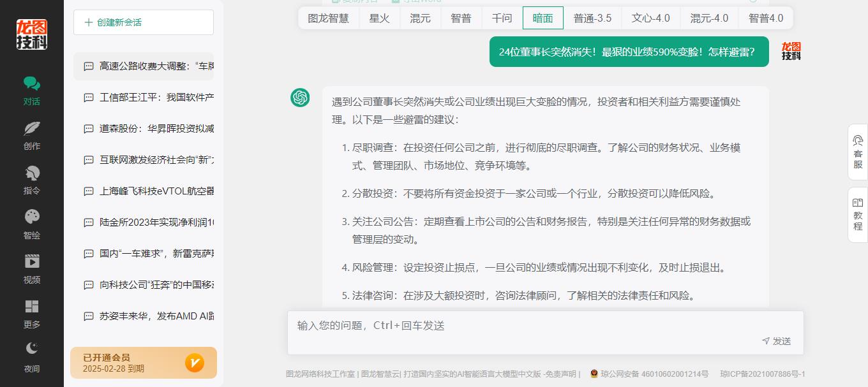The image size is (868, 387).
Task: Open the 智绘 painting section
Action: click(32, 226)
